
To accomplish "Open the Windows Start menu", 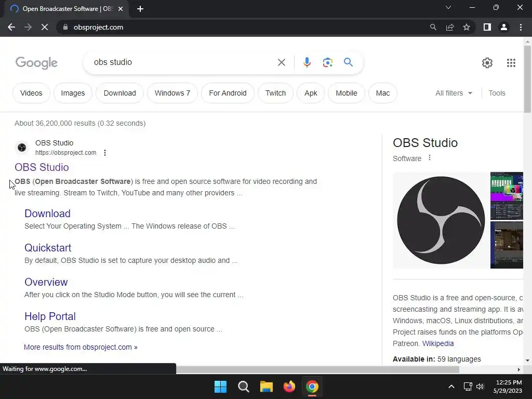I will (220, 387).
